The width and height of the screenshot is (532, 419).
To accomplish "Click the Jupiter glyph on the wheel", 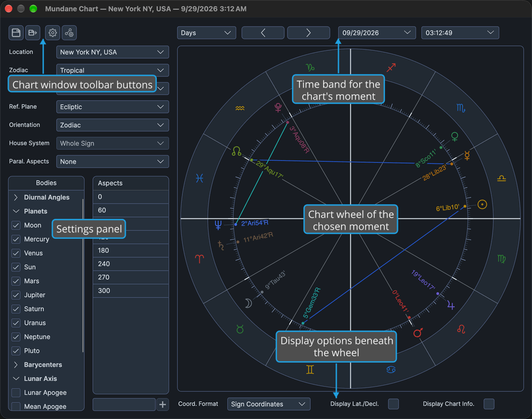I will [451, 305].
